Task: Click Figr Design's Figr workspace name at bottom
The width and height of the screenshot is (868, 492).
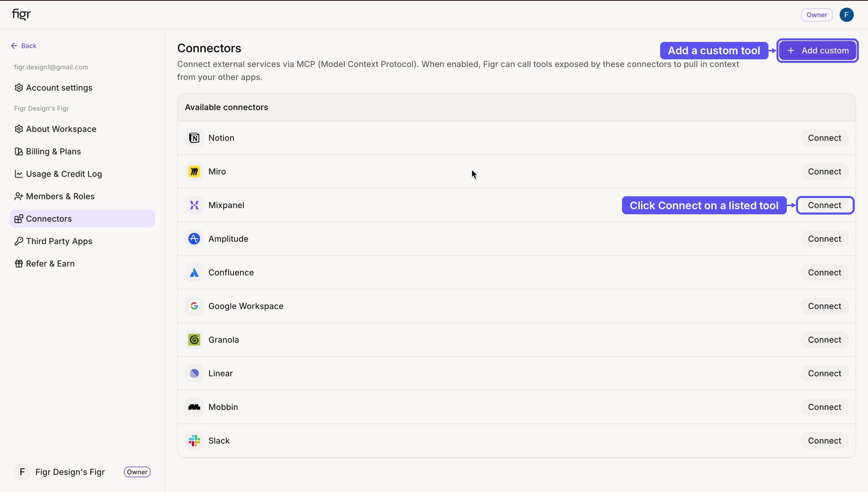Action: tap(70, 472)
